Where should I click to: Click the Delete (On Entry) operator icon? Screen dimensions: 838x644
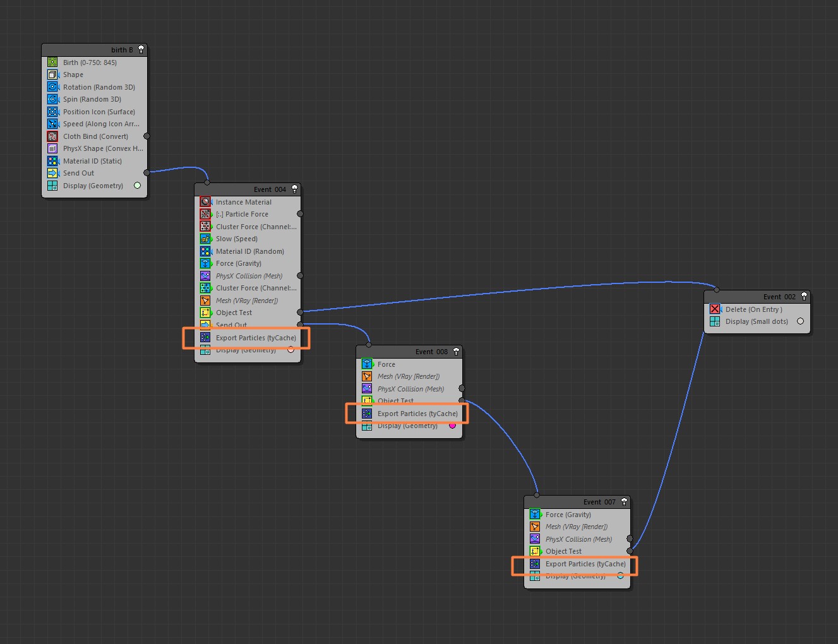coord(715,309)
